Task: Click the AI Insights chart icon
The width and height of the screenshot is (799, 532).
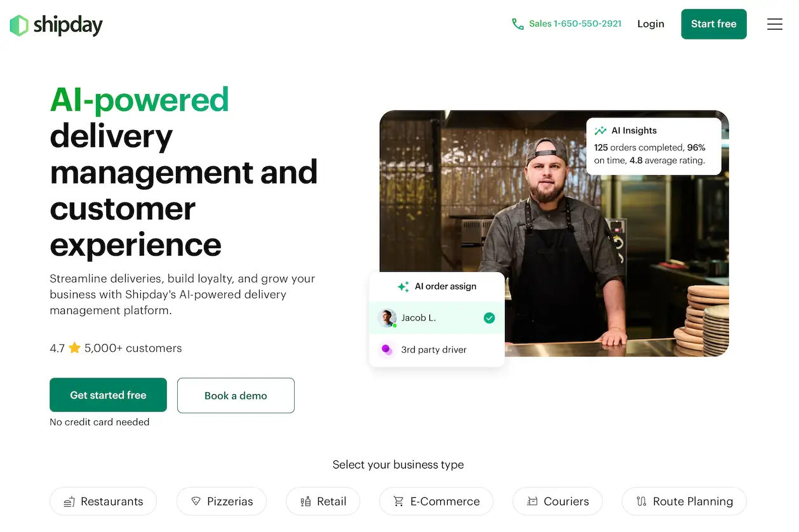Action: [600, 131]
